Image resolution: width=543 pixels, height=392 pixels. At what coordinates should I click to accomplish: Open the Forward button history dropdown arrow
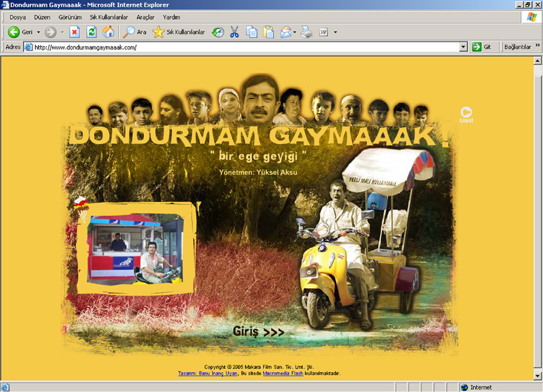(62, 32)
